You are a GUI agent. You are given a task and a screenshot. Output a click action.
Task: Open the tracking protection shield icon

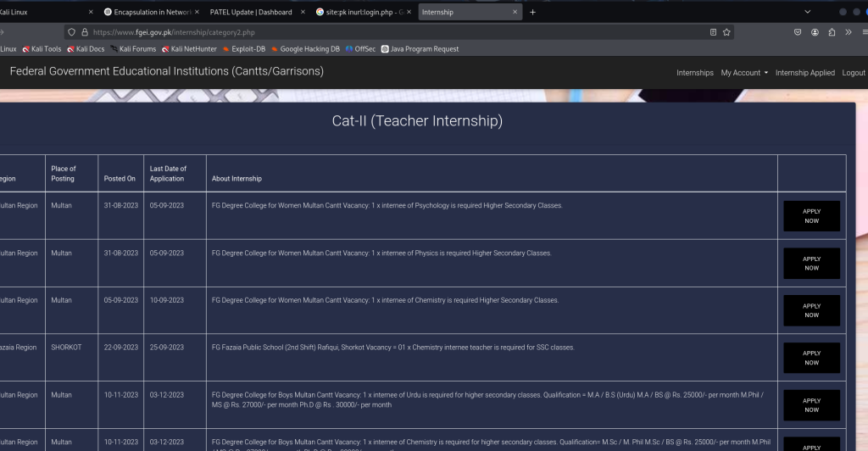(x=71, y=32)
